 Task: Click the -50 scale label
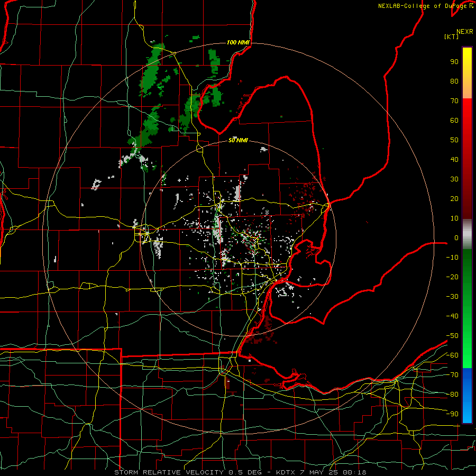[452, 336]
